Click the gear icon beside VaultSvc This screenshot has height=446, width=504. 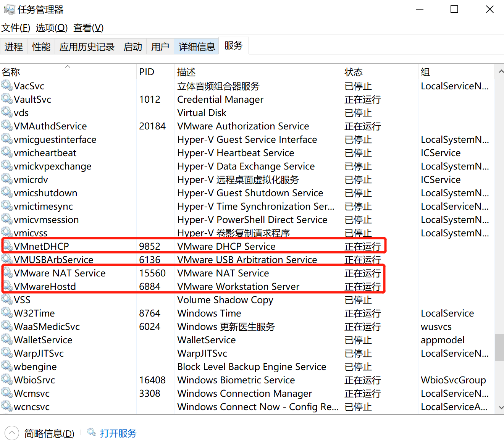click(x=7, y=99)
